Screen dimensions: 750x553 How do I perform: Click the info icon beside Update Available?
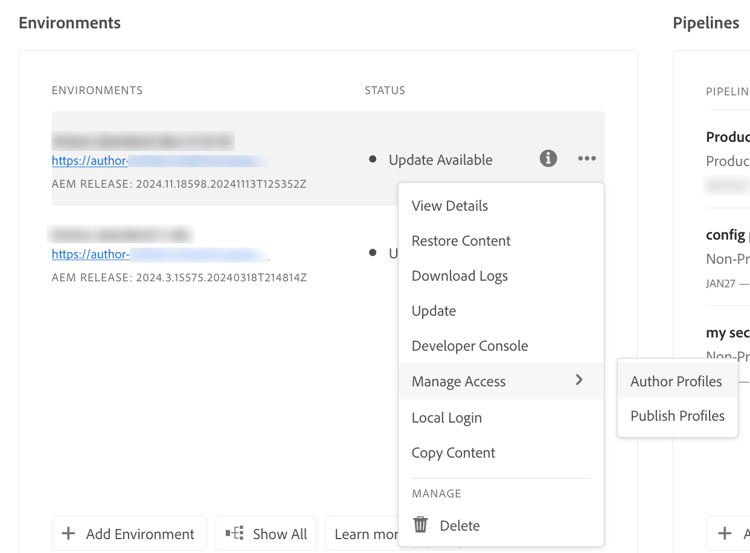(548, 159)
